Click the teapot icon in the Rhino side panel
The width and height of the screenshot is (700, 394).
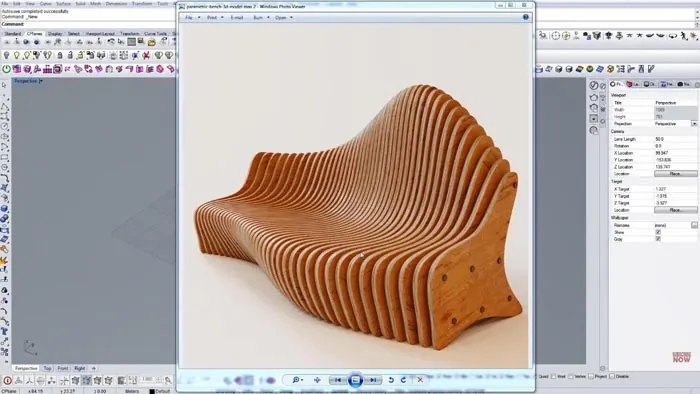593,97
